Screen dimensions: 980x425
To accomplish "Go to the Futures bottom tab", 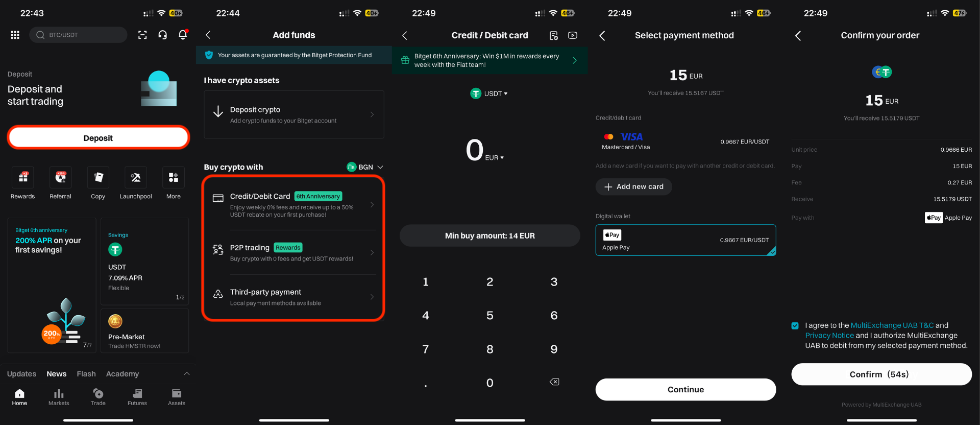I will click(137, 396).
